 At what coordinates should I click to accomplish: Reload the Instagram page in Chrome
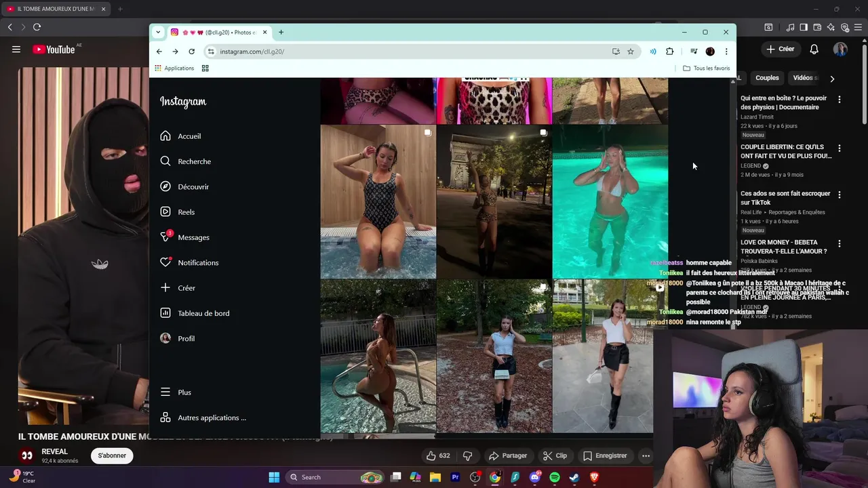click(x=192, y=52)
